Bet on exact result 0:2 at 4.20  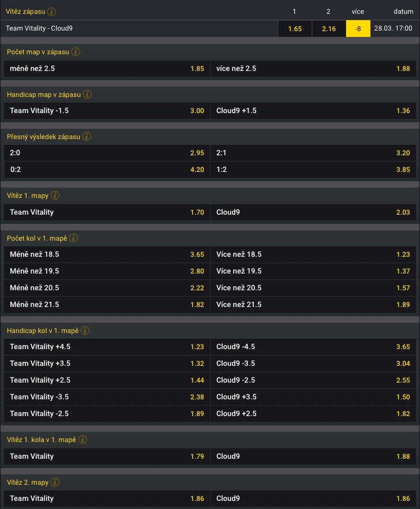[107, 170]
